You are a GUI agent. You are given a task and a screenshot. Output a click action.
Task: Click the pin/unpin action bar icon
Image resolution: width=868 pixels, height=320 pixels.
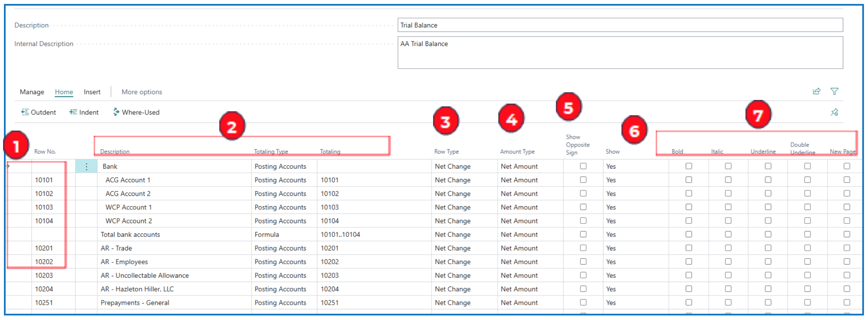pos(834,112)
